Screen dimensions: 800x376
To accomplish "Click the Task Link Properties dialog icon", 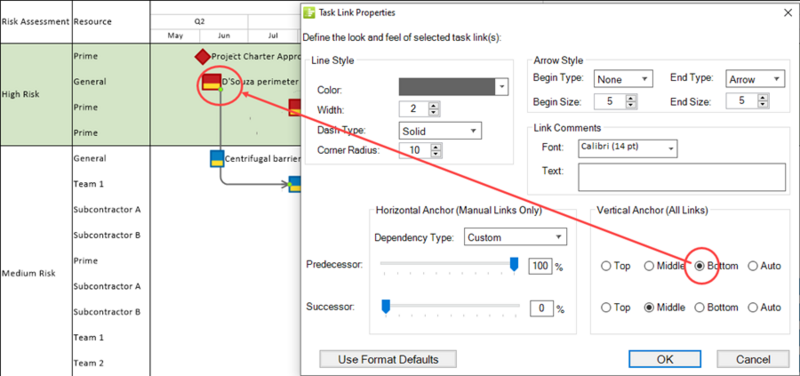I will coord(308,12).
